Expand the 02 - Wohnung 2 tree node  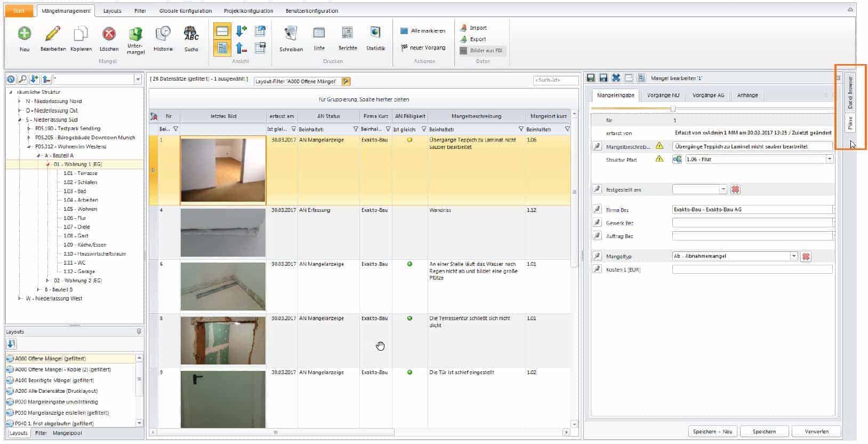(x=47, y=281)
